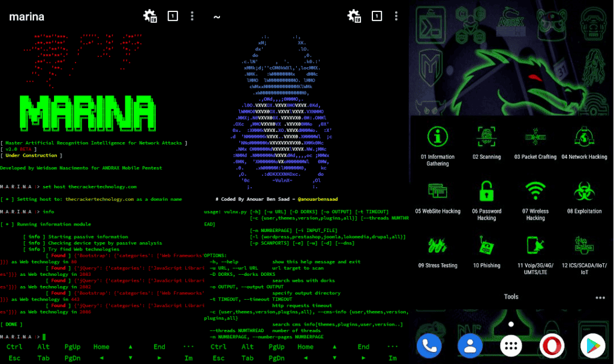Expand extra keys dots in marina terminal
The image size is (614, 364).
click(188, 347)
